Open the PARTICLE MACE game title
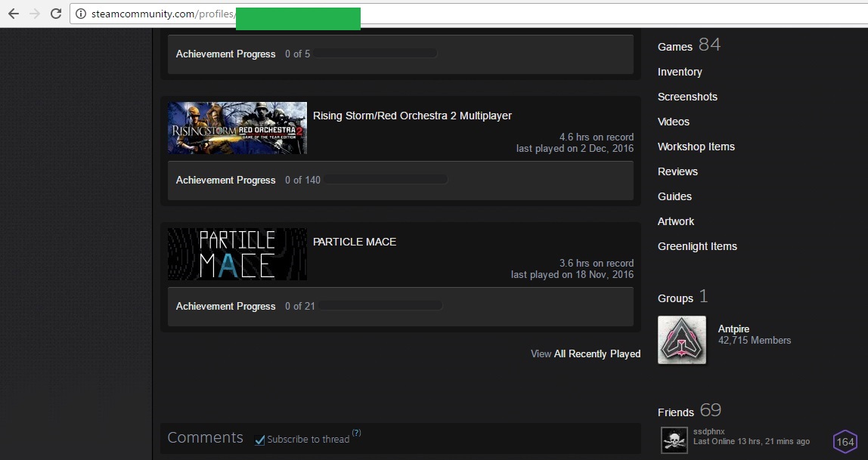This screenshot has height=460, width=868. coord(355,242)
